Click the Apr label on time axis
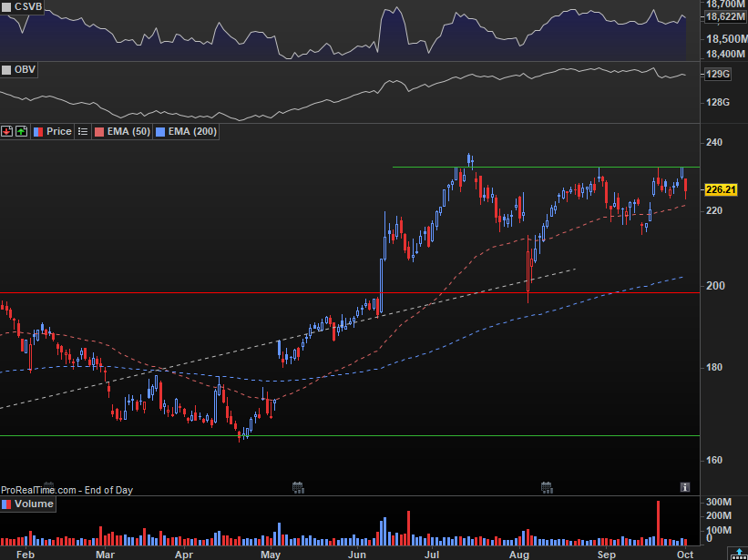748x560 pixels. [x=184, y=554]
